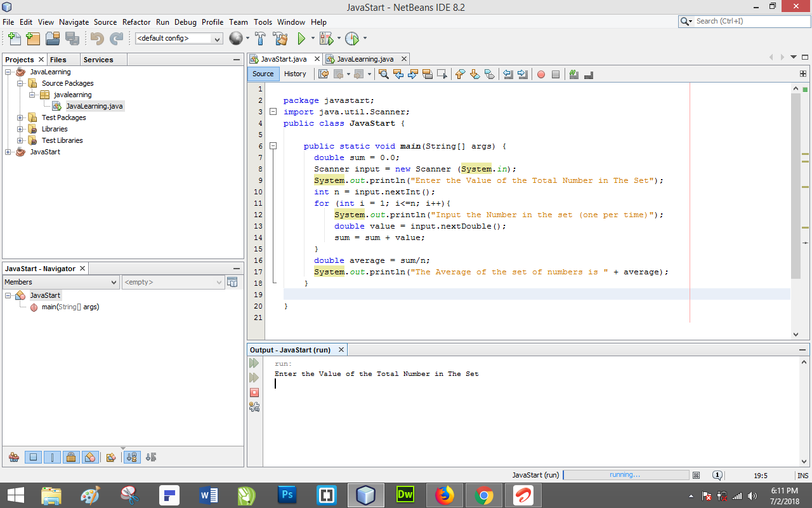The image size is (812, 508).
Task: Toggle Show Static Members in Navigator
Action: tap(52, 457)
